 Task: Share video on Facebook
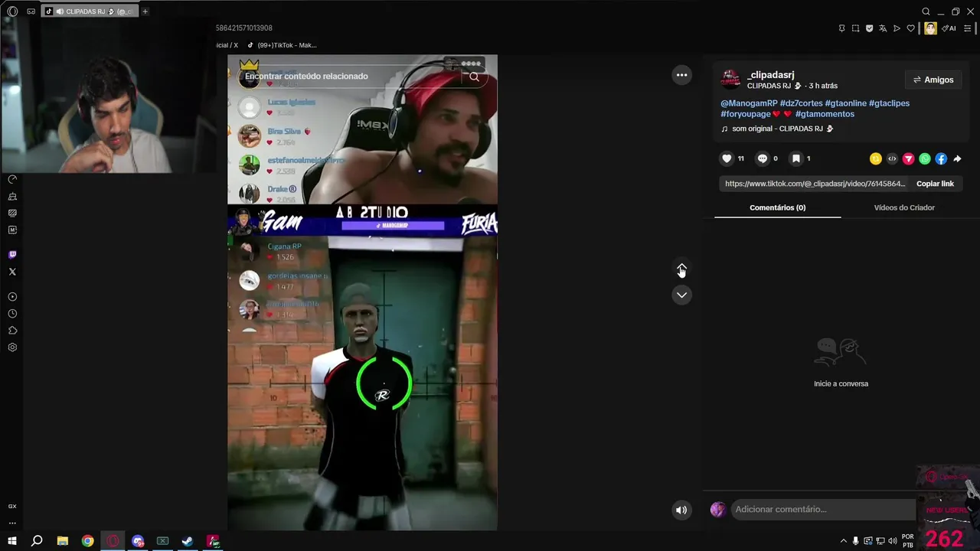tap(941, 158)
